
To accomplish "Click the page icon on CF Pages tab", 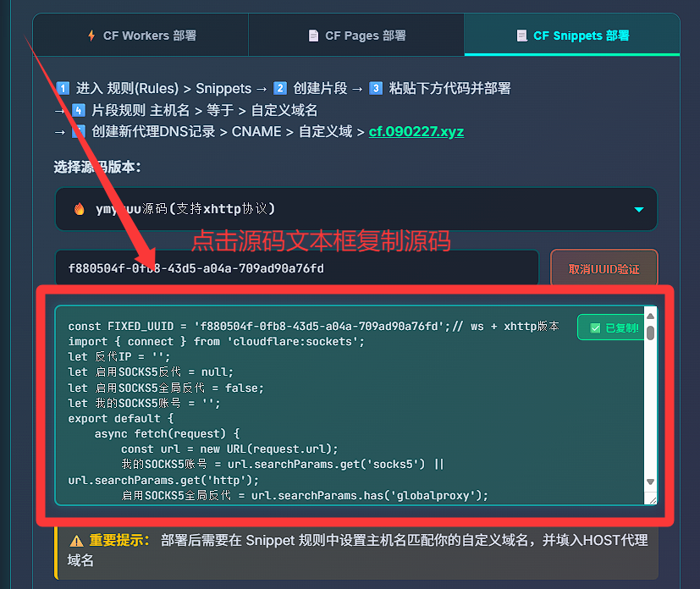I will point(313,36).
